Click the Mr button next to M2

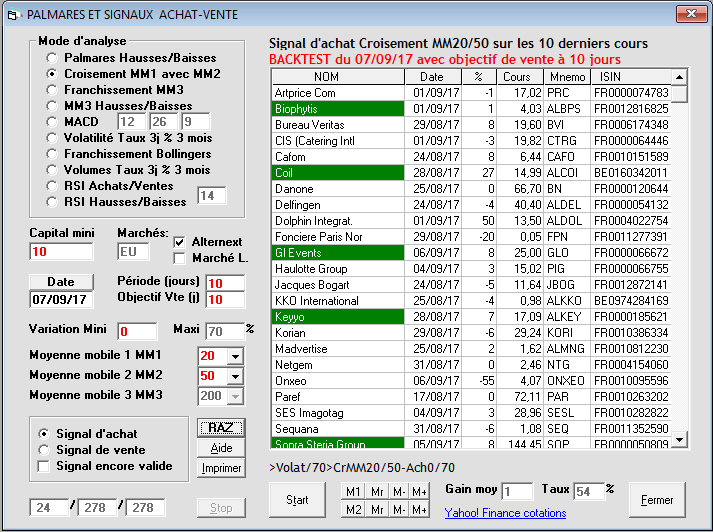(x=377, y=510)
